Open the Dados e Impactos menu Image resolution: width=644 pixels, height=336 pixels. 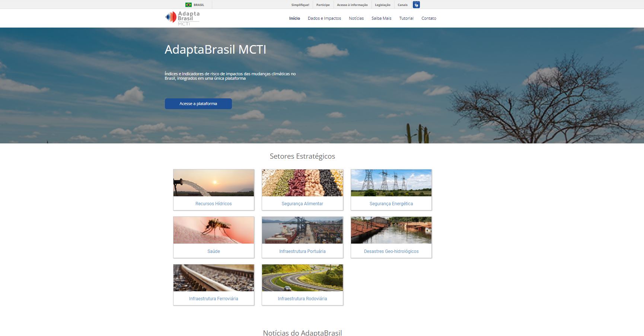pyautogui.click(x=324, y=18)
